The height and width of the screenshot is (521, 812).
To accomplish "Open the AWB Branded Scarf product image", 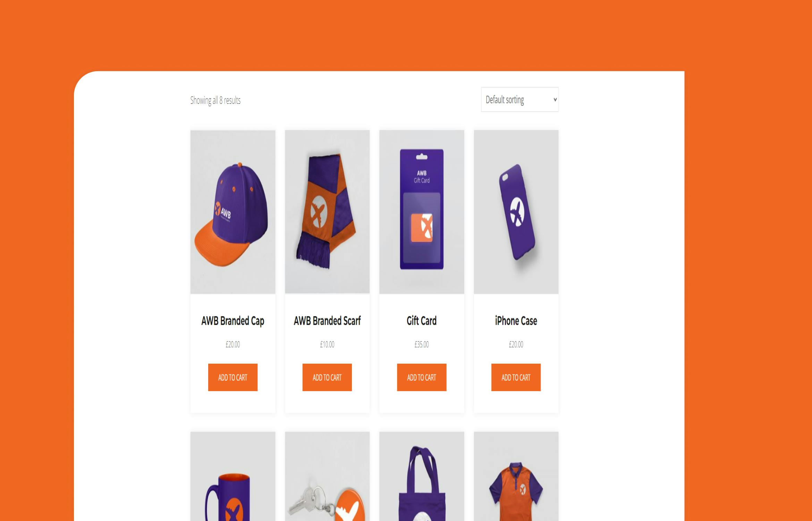I will tap(327, 212).
